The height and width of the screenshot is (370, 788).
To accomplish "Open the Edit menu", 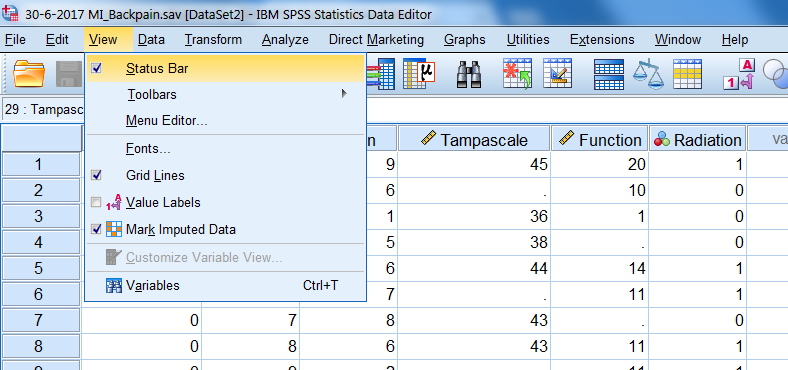I will click(x=57, y=39).
